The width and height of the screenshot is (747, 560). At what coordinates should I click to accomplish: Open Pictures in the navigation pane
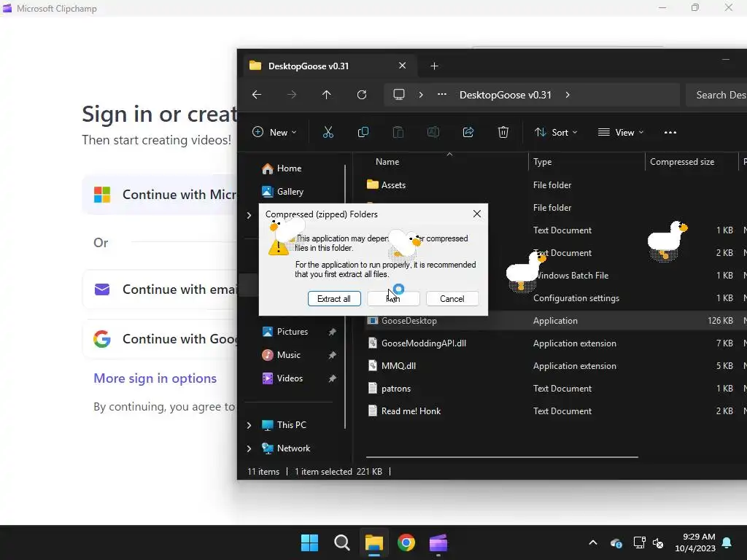coord(285,332)
